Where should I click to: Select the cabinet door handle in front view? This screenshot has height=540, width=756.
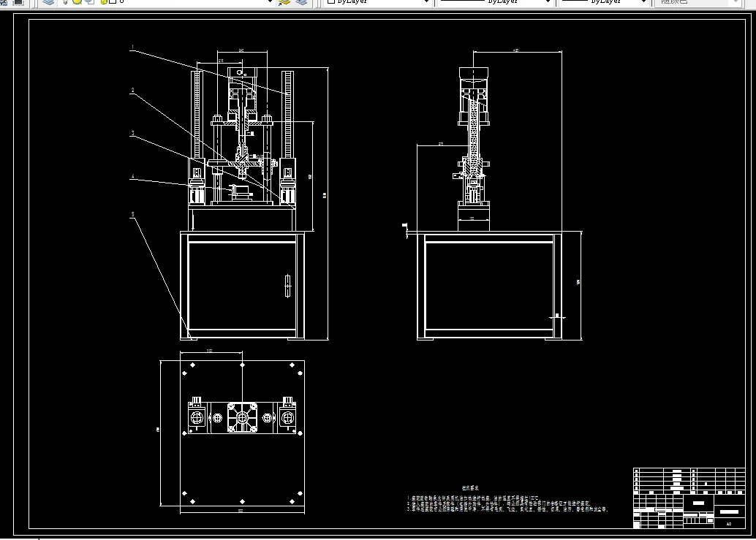(x=288, y=286)
